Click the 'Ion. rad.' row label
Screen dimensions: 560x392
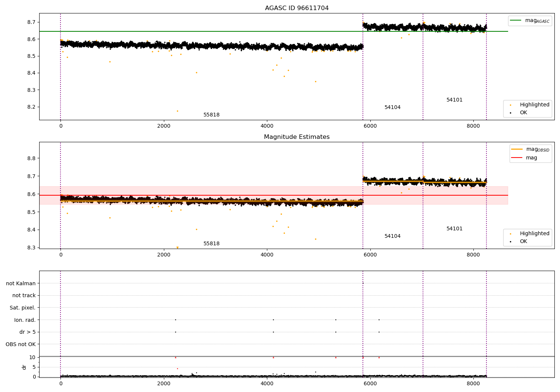25,320
